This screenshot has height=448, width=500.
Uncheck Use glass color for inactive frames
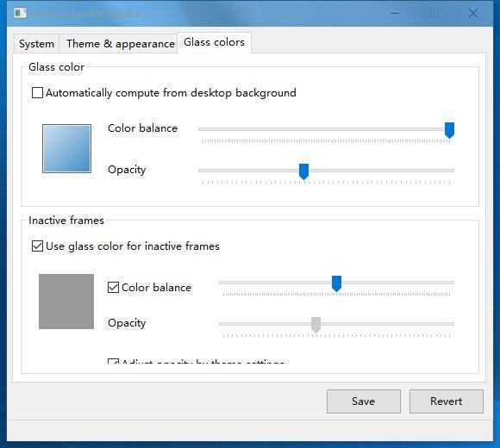[x=37, y=246]
